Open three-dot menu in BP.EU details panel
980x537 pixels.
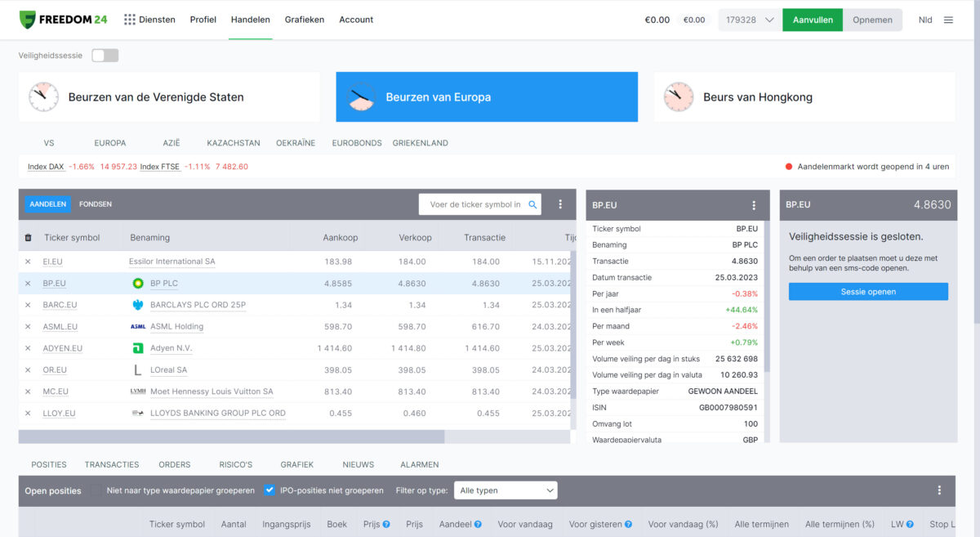tap(754, 205)
